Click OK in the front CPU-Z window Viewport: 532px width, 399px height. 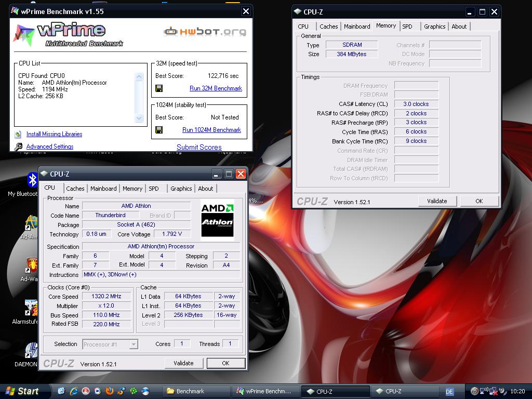(x=225, y=363)
